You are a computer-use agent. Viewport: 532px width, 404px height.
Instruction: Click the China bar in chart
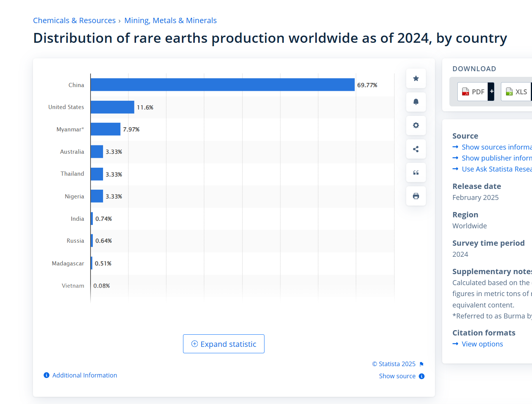coord(222,85)
